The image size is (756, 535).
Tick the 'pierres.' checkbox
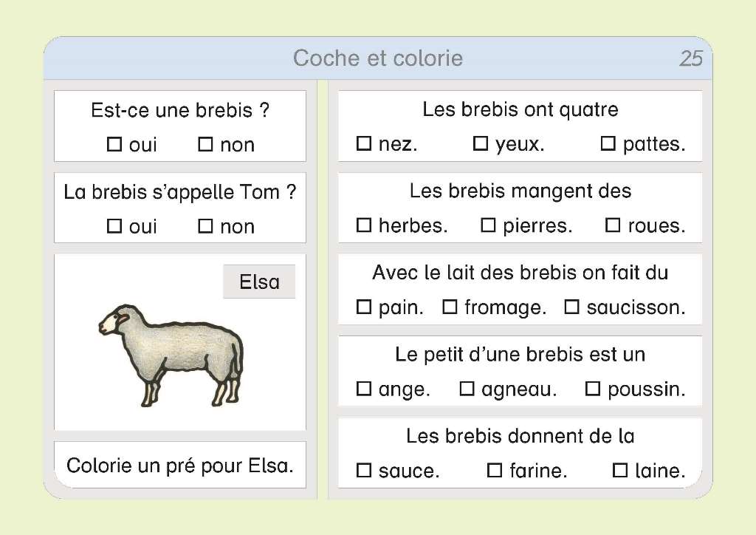pos(489,225)
